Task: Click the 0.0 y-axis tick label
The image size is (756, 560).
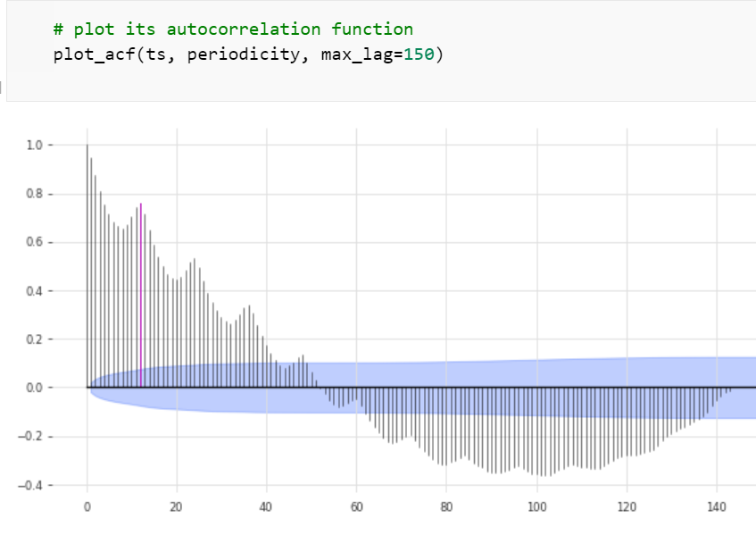Action: click(34, 388)
